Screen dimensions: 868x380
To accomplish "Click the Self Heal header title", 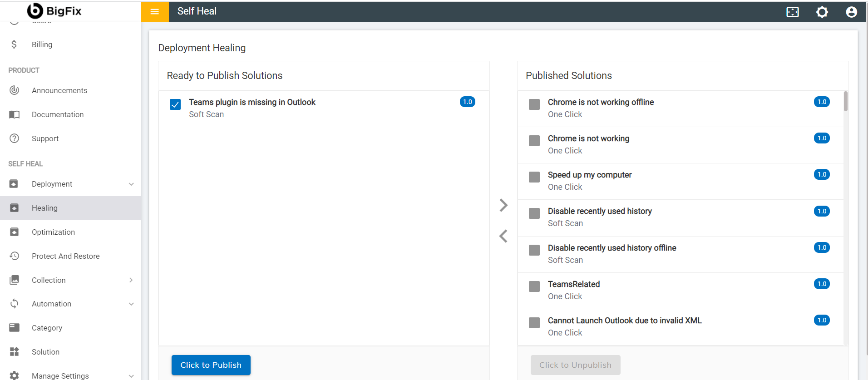I will [197, 11].
